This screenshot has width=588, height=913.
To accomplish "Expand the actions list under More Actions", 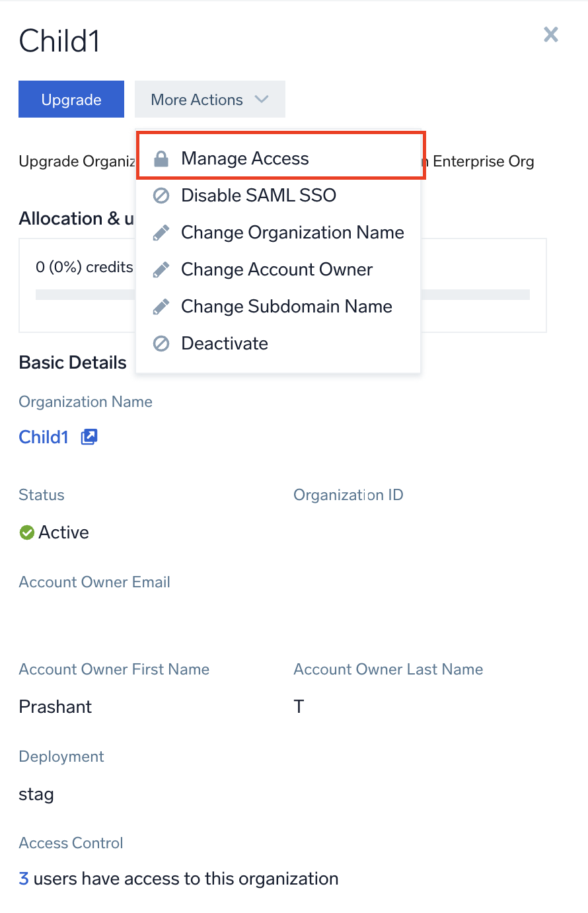I will (x=209, y=99).
